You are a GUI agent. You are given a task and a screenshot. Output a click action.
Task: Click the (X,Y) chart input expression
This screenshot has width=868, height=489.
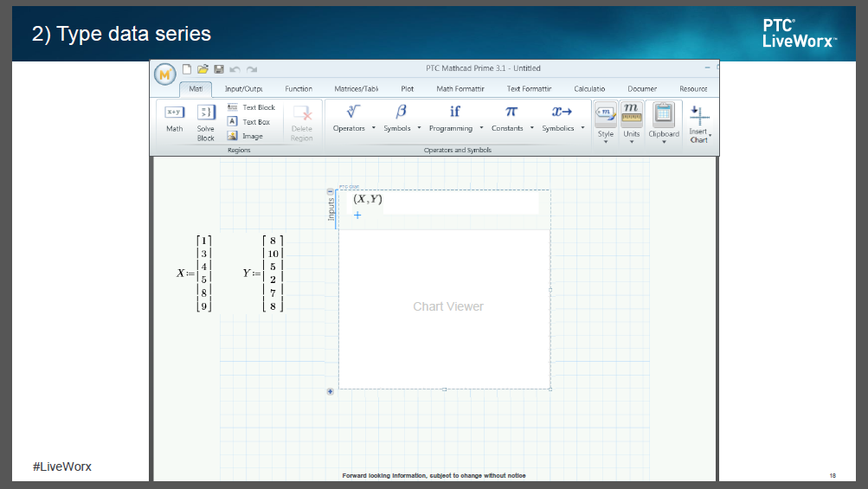click(368, 199)
